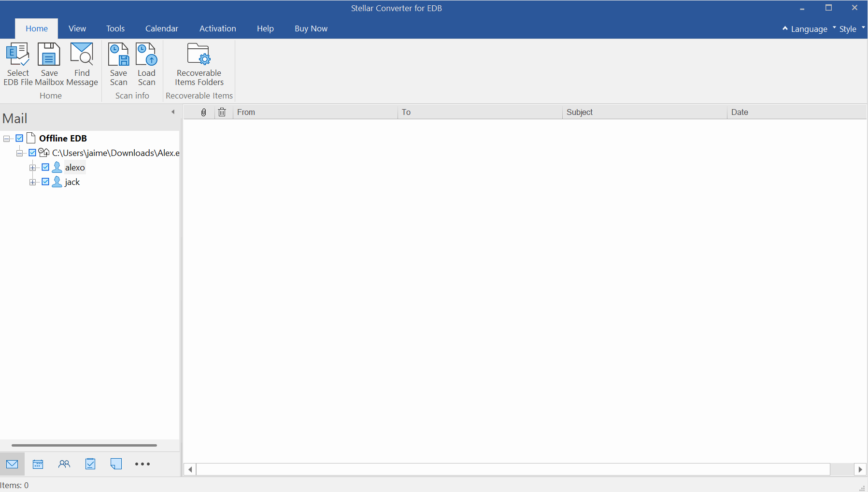Image resolution: width=868 pixels, height=492 pixels.
Task: Collapse the C:\Users\jaime path node
Action: (x=19, y=153)
